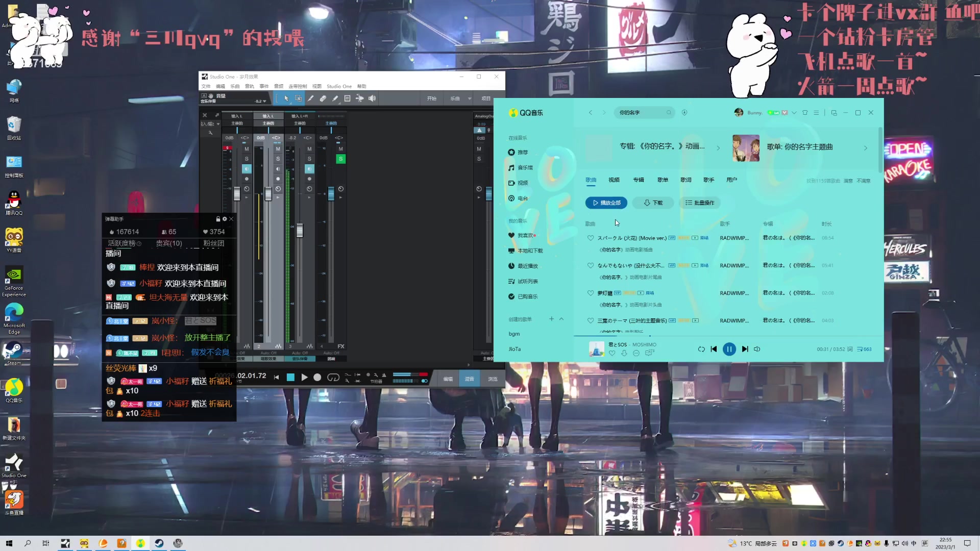Return Studio One transport to zero
This screenshot has height=551, width=980.
click(x=276, y=378)
